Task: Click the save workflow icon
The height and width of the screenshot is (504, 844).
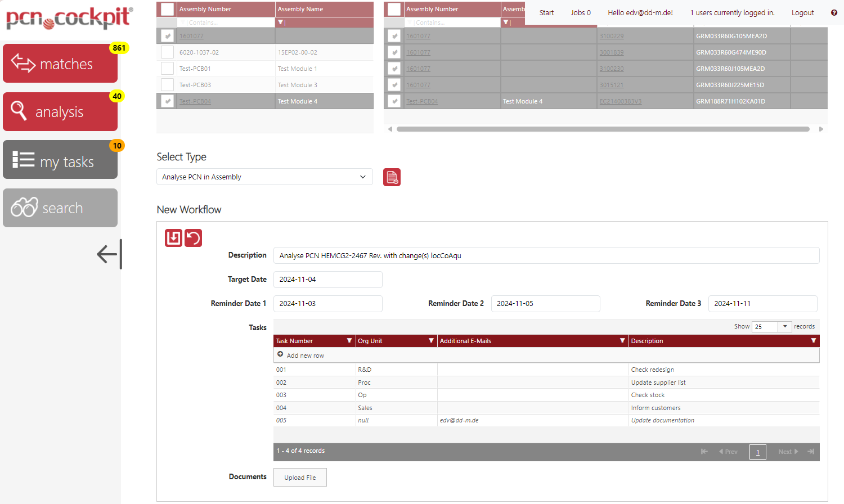Action: [173, 238]
